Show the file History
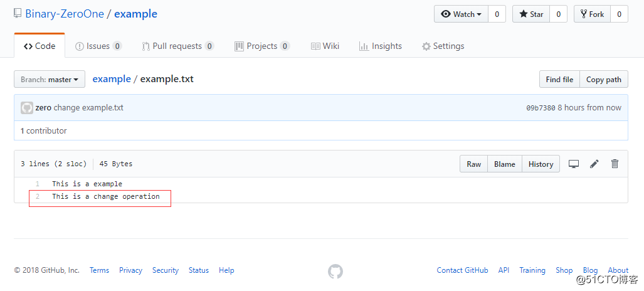This screenshot has width=644, height=291. (x=541, y=164)
